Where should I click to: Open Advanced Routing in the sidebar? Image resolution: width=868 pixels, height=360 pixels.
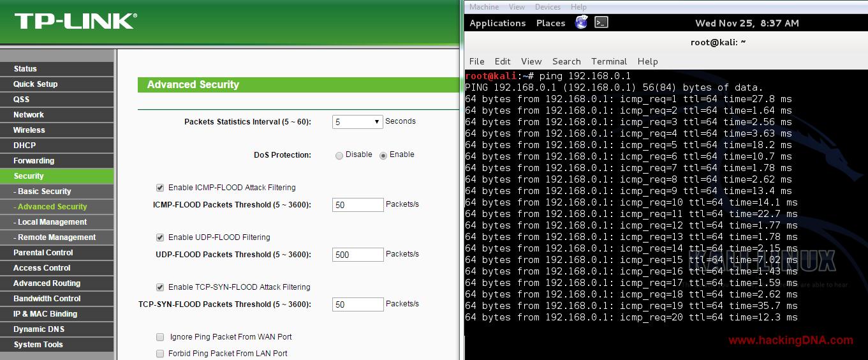[57, 283]
